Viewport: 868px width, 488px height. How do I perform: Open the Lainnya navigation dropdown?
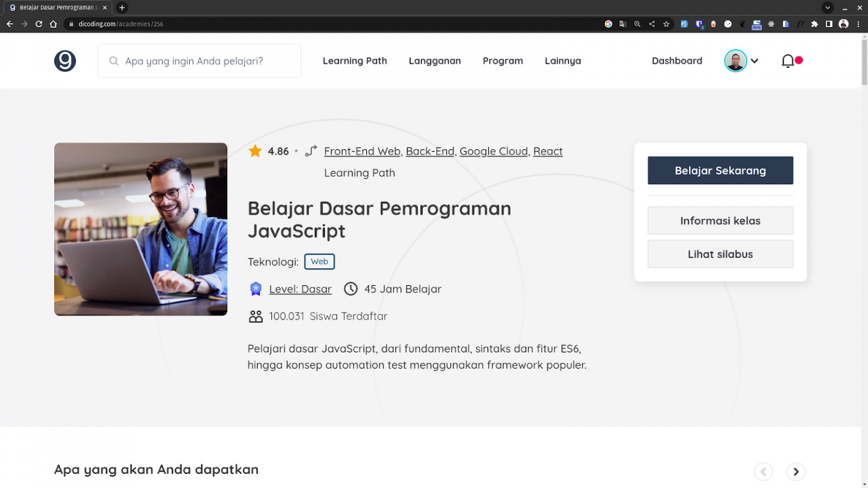[563, 60]
